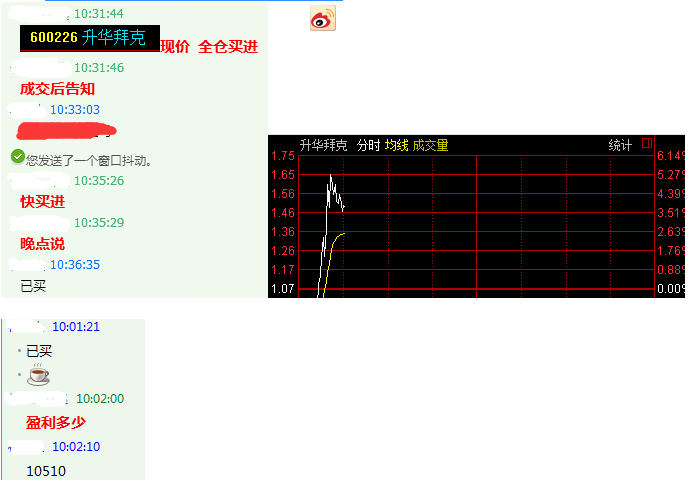This screenshot has height=483, width=697.
Task: Select the 成交量 label in chart header
Action: 430,145
